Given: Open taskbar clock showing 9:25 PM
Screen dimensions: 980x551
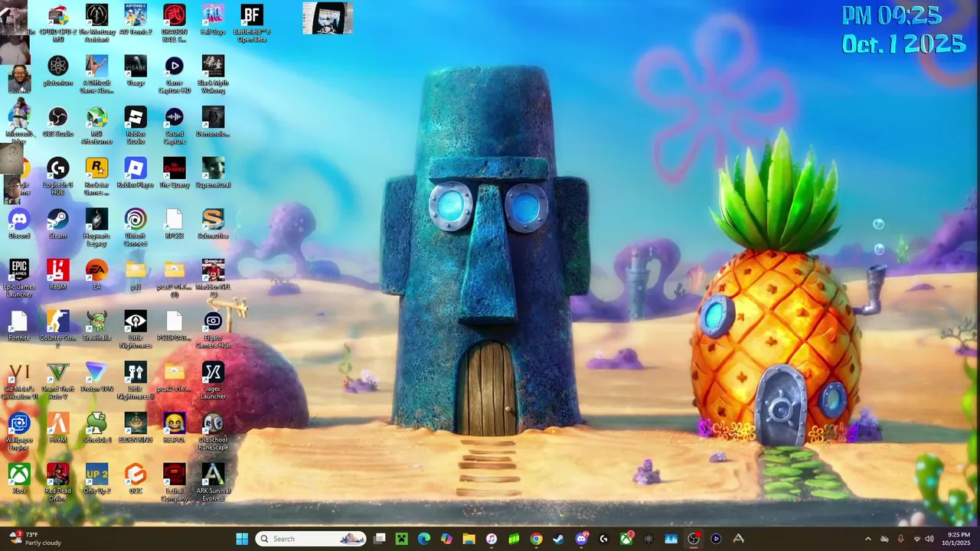Looking at the screenshot, I should click(958, 539).
